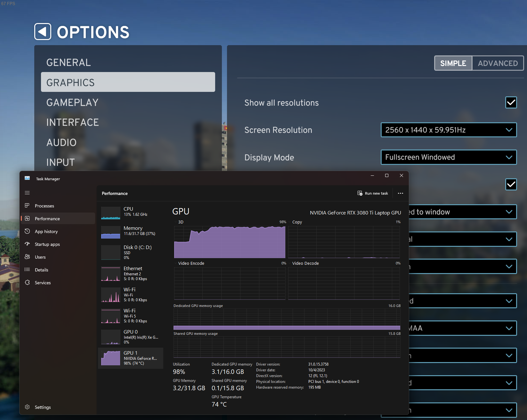The image size is (527, 420).
Task: Open the AUDIO settings section
Action: pos(61,142)
